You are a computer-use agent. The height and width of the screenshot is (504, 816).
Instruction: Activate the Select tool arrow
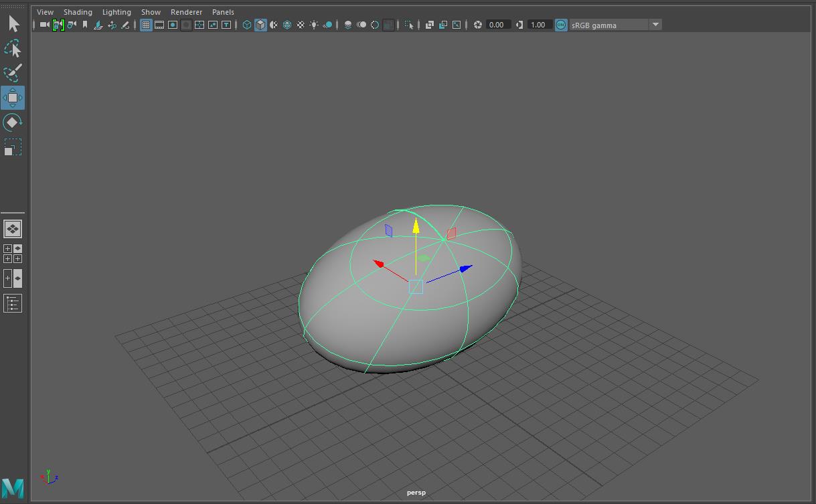click(13, 24)
